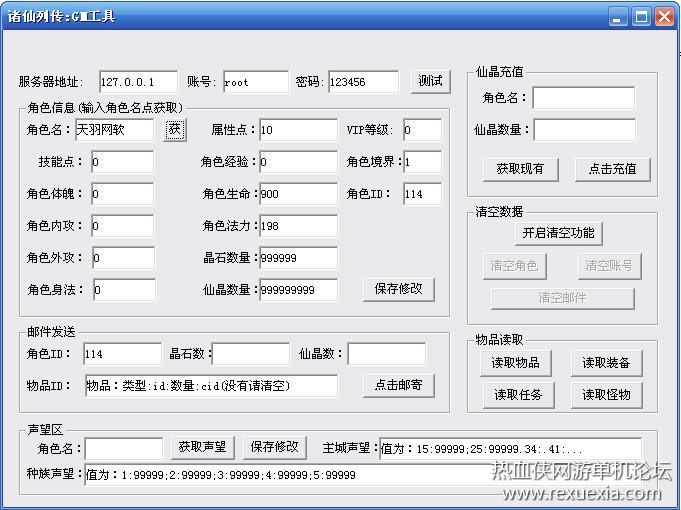Click the 读取任务 button
Viewport: 681px width, 510px height.
click(518, 395)
